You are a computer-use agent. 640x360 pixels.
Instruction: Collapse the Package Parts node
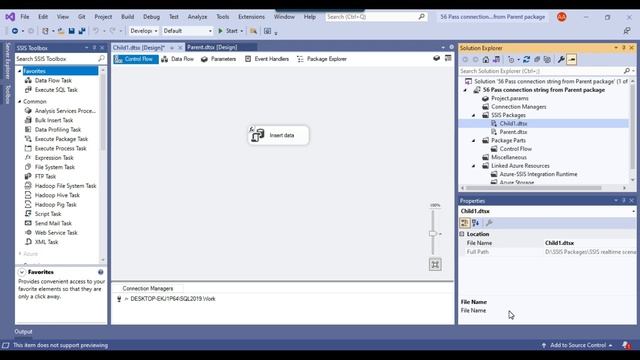[x=474, y=141]
